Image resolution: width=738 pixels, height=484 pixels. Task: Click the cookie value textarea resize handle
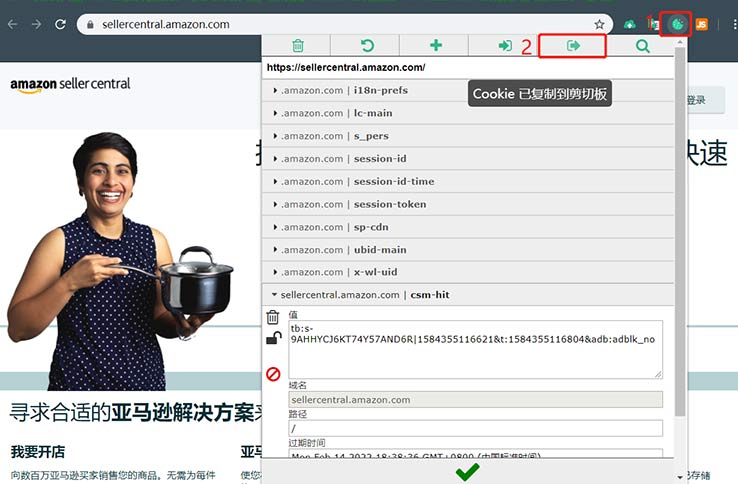[658, 374]
